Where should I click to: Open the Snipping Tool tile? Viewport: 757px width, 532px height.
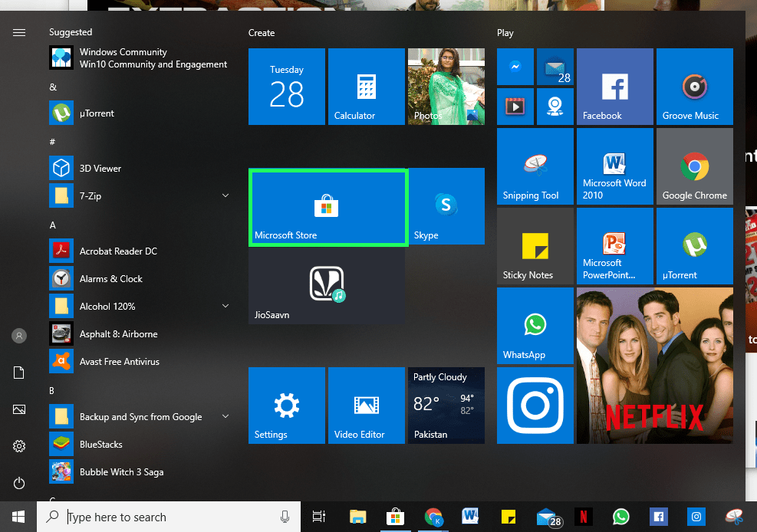pos(535,166)
